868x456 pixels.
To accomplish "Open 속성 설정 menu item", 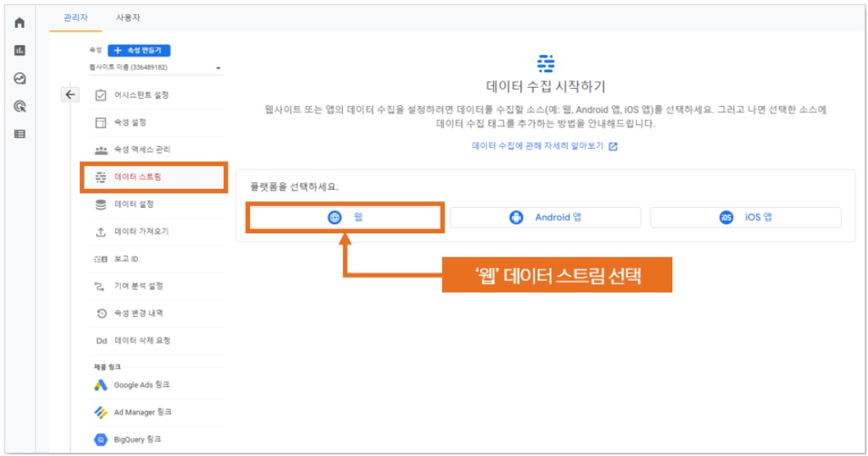I will click(x=157, y=122).
